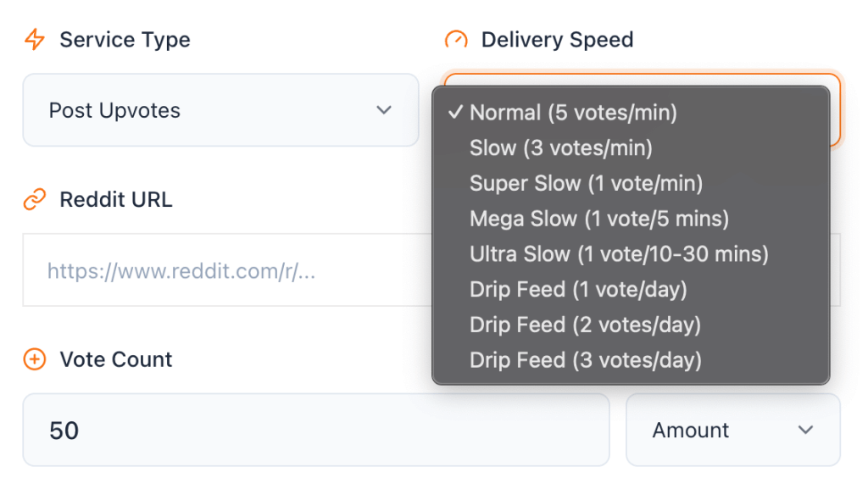Click the speedometer Delivery Speed icon
The width and height of the screenshot is (868, 489).
click(456, 39)
